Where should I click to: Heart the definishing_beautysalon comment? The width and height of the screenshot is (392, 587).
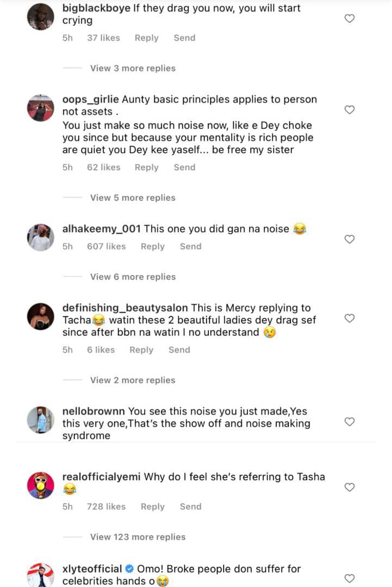pos(350,319)
